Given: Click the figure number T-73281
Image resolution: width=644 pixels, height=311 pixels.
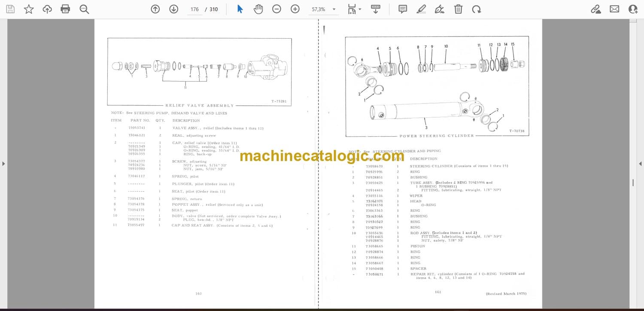Looking at the screenshot, I should click(x=279, y=101).
